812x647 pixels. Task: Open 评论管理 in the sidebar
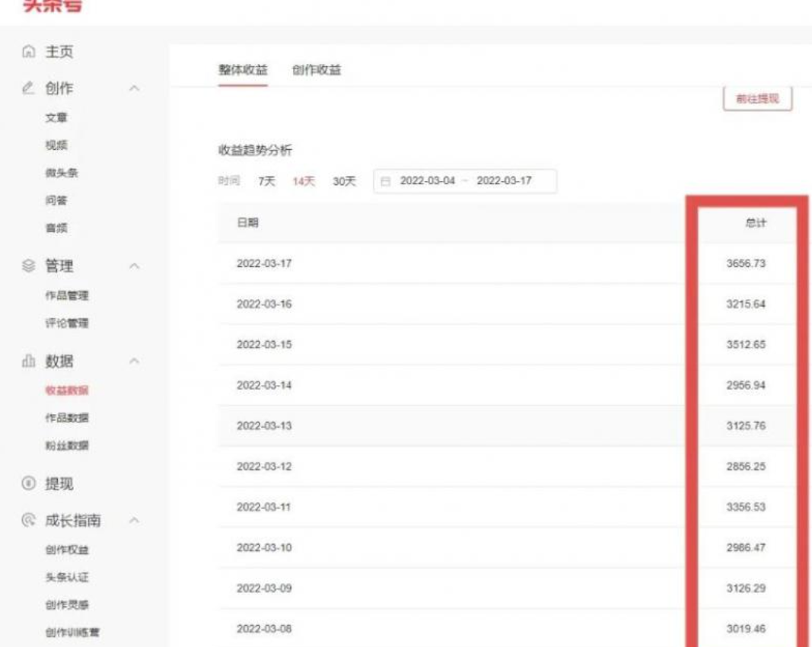coord(67,323)
